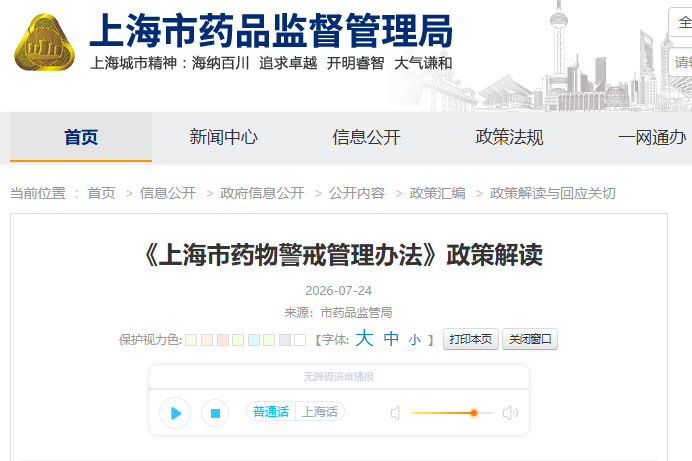Click the 打印本页 button
Image resolution: width=692 pixels, height=461 pixels.
click(x=471, y=339)
